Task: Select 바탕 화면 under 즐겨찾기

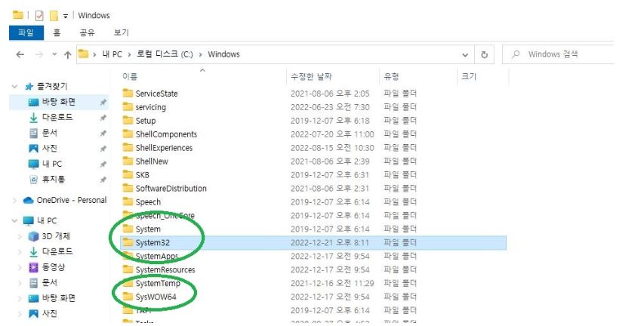Action: pyautogui.click(x=59, y=102)
